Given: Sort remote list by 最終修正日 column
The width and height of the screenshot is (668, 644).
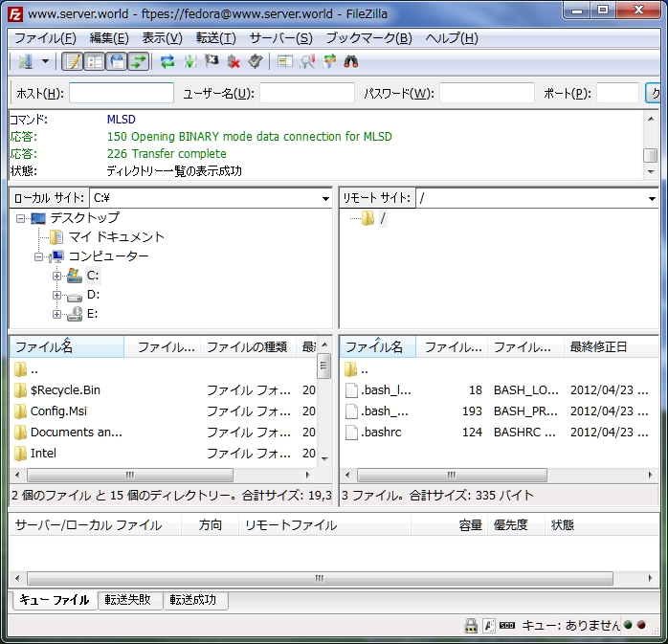Looking at the screenshot, I should click(611, 346).
